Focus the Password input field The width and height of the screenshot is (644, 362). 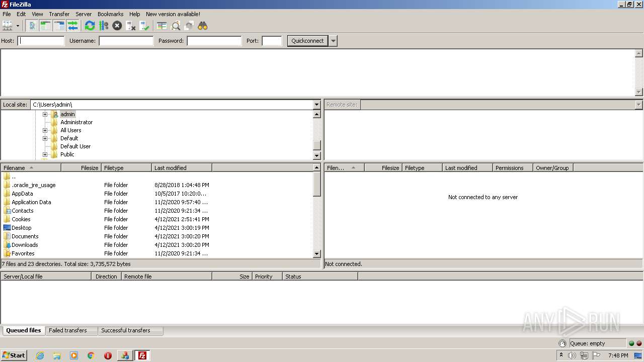tap(214, 41)
